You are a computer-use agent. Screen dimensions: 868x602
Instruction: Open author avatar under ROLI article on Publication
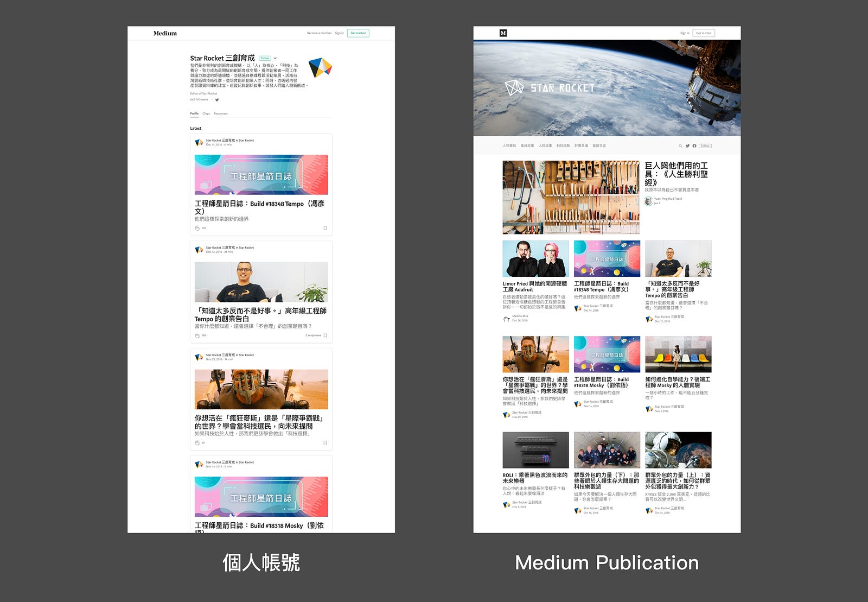tap(507, 504)
